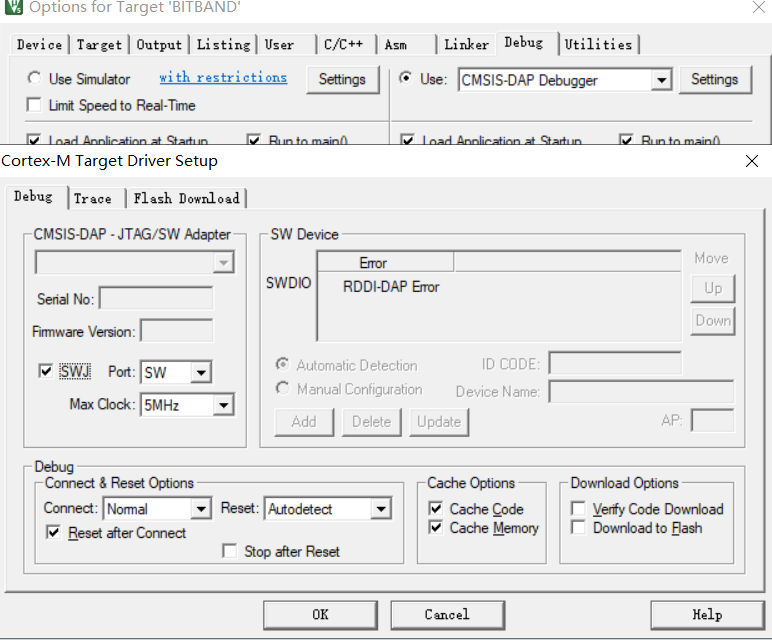Enable Stop after Reset checkbox

coord(230,551)
